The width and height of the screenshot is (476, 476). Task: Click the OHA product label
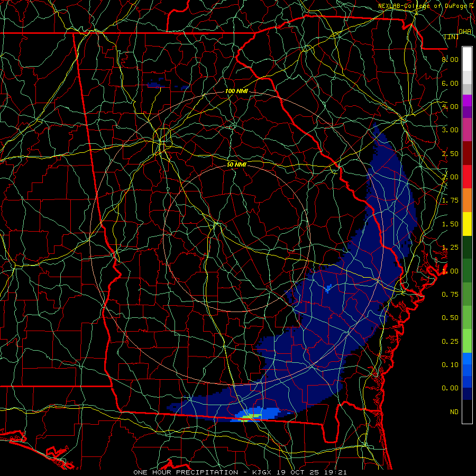pos(465,31)
